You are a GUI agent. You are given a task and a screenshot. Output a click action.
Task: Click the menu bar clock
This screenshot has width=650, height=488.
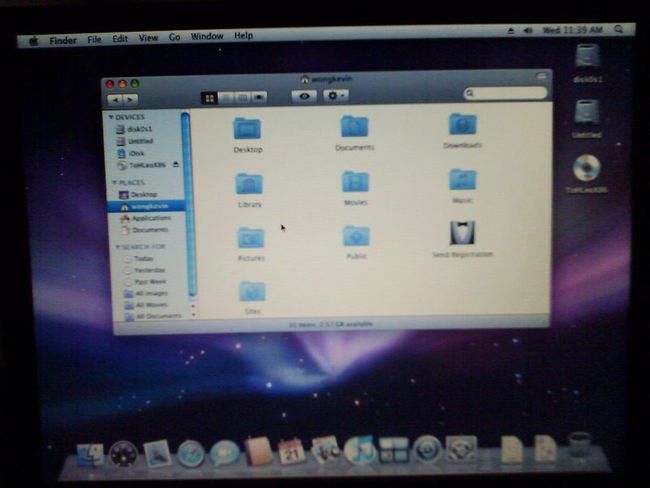[x=572, y=30]
